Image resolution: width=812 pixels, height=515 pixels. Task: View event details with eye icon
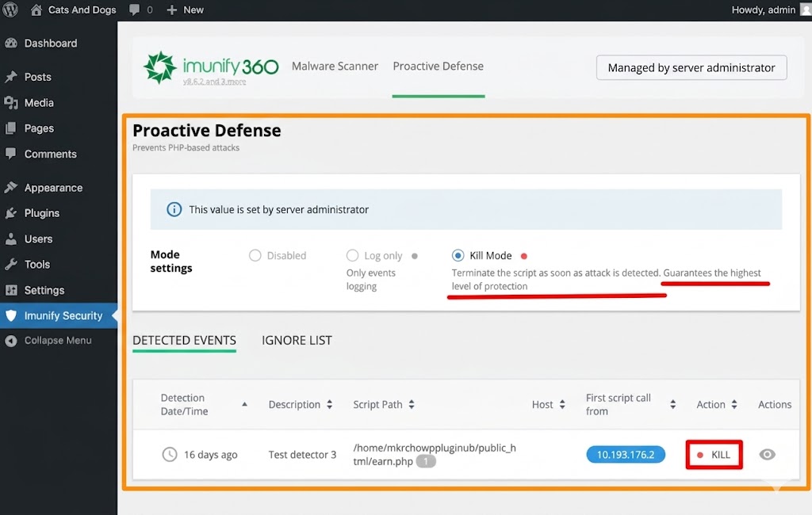click(767, 455)
